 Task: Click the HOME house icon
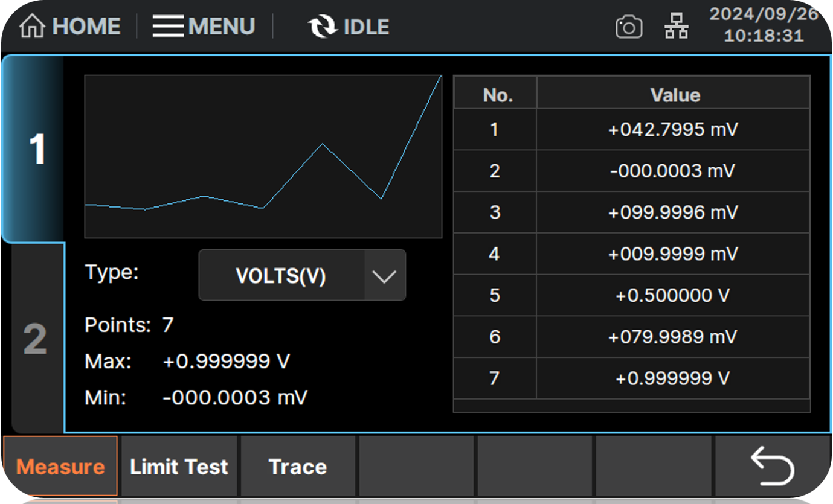33,27
